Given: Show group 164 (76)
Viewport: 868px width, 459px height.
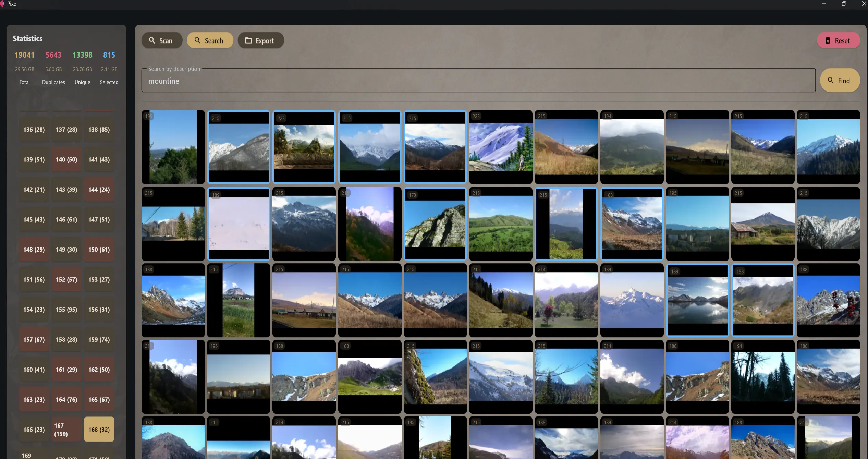Looking at the screenshot, I should click(66, 399).
